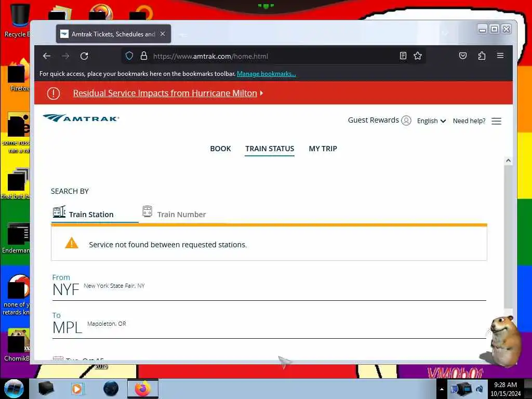Open the media player taskbar icon

(x=77, y=389)
